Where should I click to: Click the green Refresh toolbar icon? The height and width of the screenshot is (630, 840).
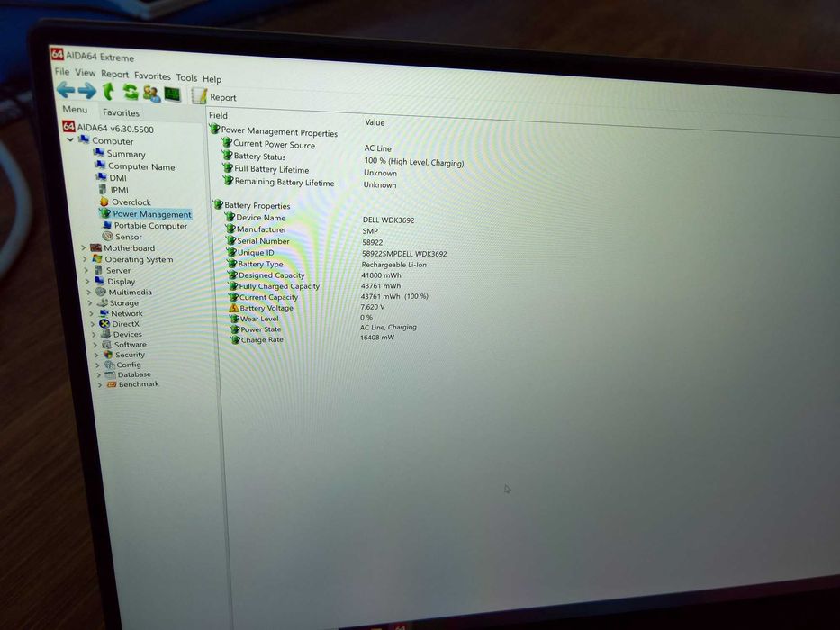pos(131,92)
